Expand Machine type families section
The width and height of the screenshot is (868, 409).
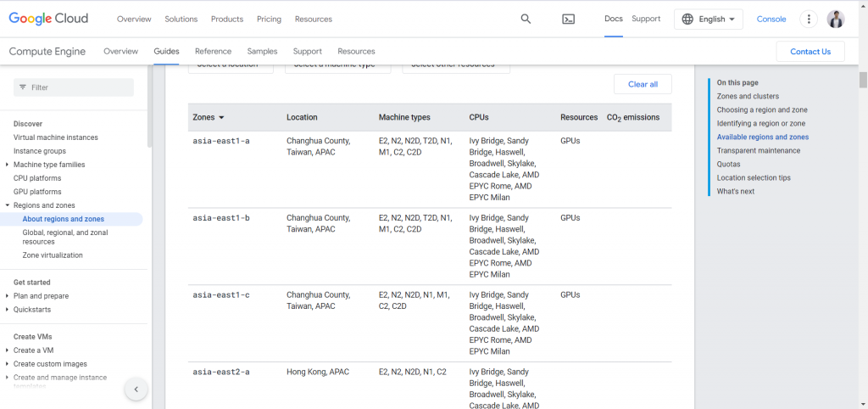8,165
